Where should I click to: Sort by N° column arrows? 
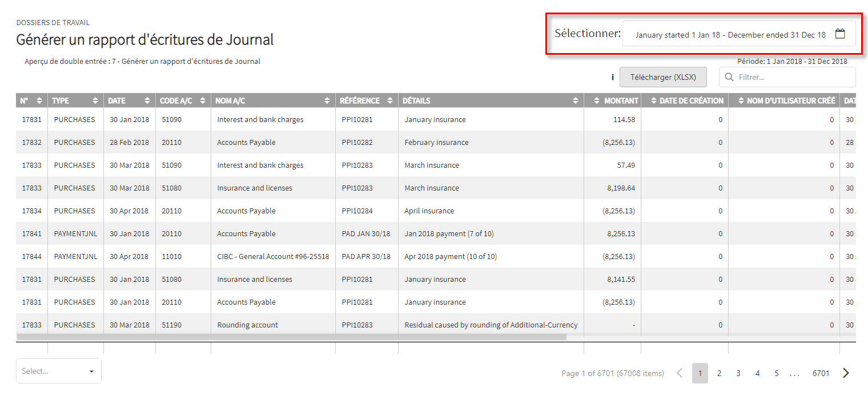coord(39,100)
